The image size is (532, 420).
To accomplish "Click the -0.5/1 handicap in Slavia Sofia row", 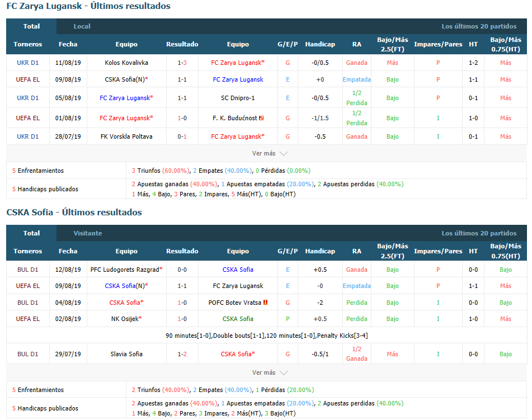I will click(x=320, y=354).
